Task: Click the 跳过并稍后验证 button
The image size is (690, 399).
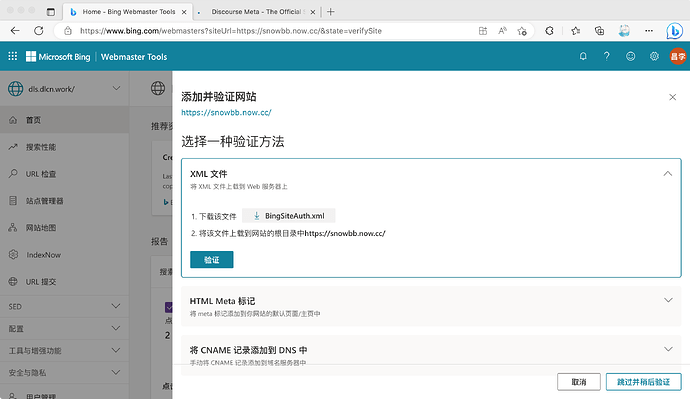Action: [643, 382]
